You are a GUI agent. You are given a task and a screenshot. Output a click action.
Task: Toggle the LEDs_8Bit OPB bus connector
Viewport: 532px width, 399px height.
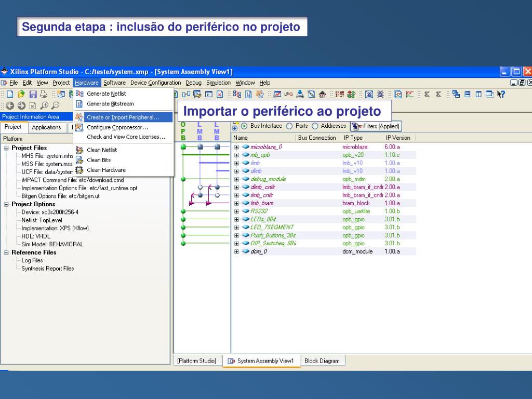click(x=183, y=219)
